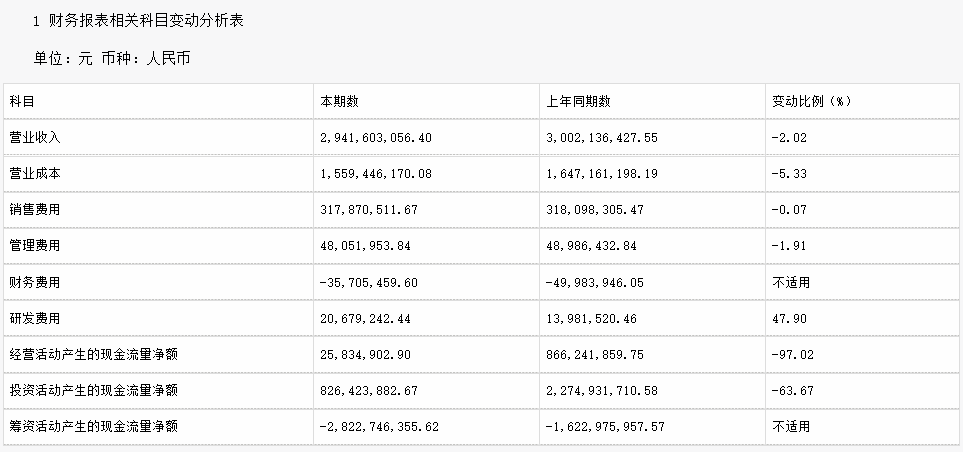This screenshot has height=452, width=963.
Task: Click the 科目 column header
Action: [x=22, y=102]
